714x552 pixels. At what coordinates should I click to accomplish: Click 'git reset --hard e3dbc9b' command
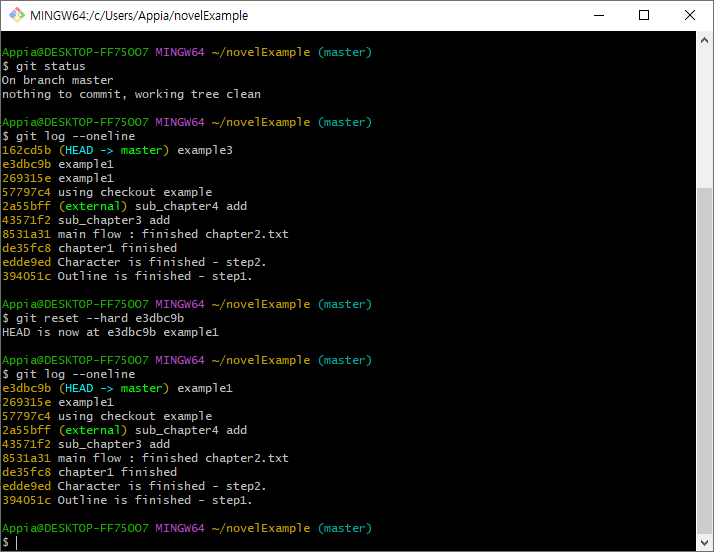(x=93, y=318)
